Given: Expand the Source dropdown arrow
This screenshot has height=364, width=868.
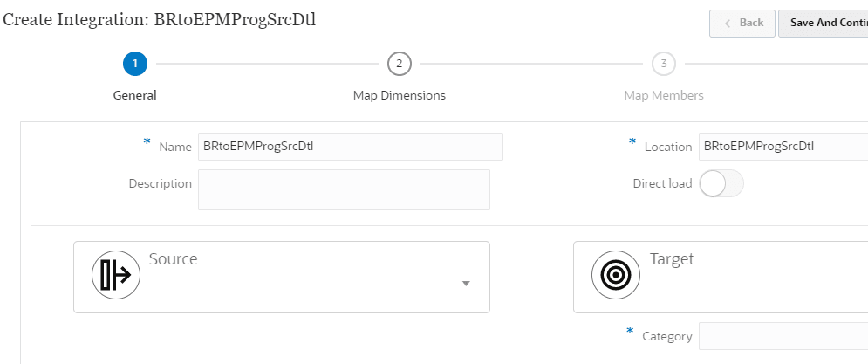Looking at the screenshot, I should click(x=466, y=284).
